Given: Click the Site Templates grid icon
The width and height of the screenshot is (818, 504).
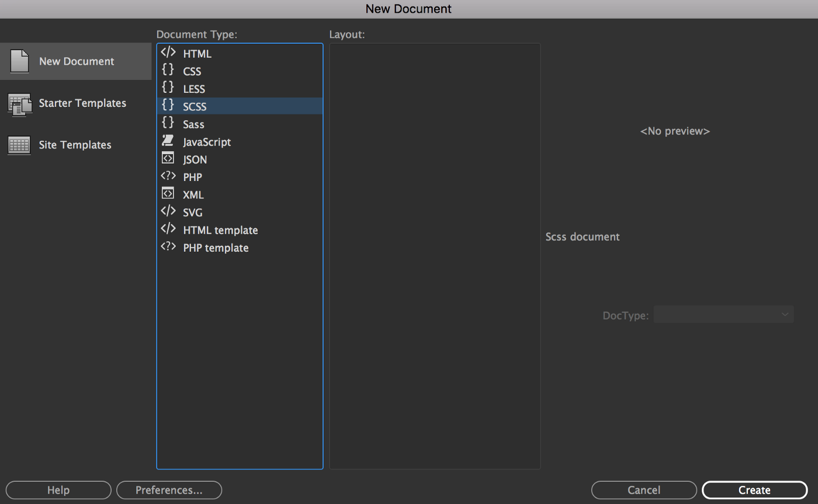Looking at the screenshot, I should coord(18,144).
